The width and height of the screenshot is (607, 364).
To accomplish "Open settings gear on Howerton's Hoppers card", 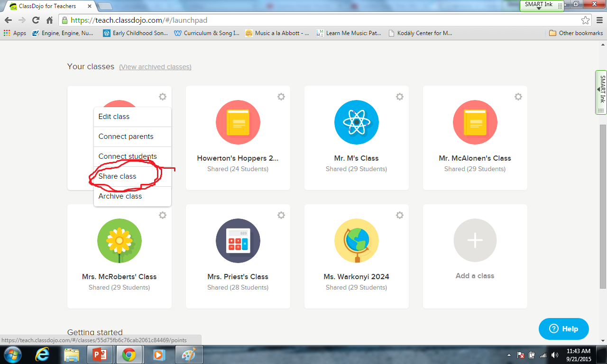I will [281, 97].
